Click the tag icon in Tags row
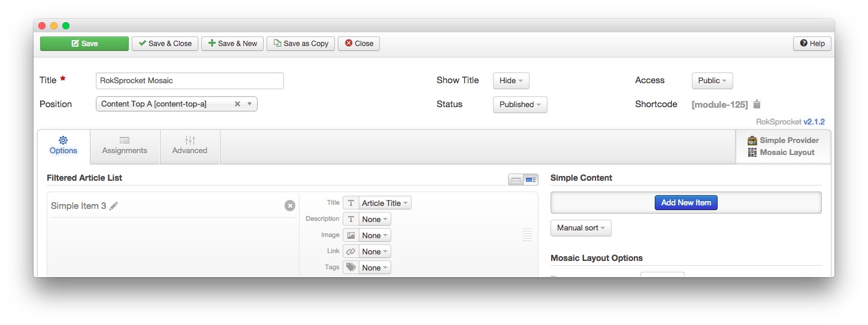 (x=351, y=268)
